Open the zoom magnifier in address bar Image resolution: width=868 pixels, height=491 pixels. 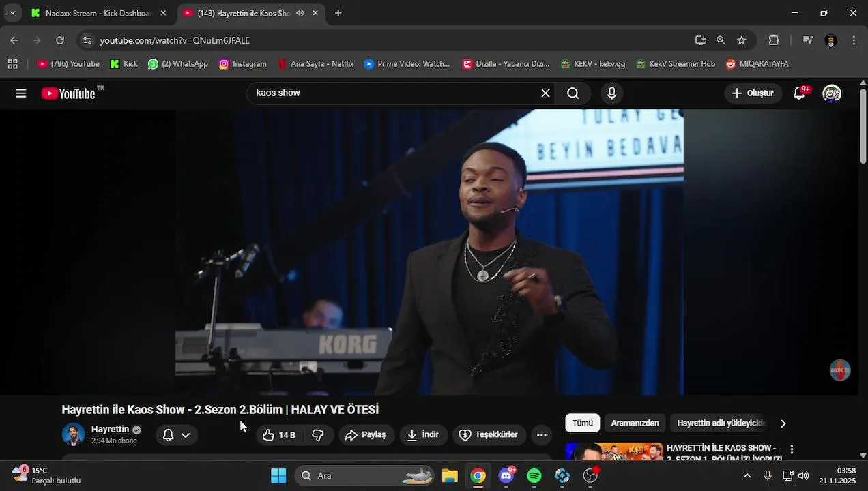pos(721,40)
